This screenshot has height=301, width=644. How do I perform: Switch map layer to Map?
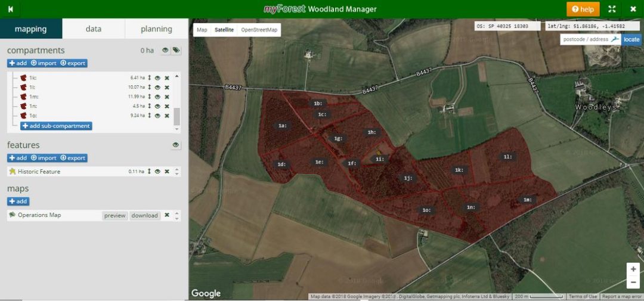202,30
